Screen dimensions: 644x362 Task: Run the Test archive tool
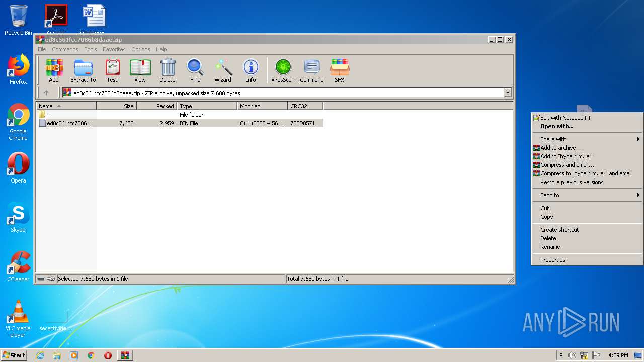(x=112, y=70)
